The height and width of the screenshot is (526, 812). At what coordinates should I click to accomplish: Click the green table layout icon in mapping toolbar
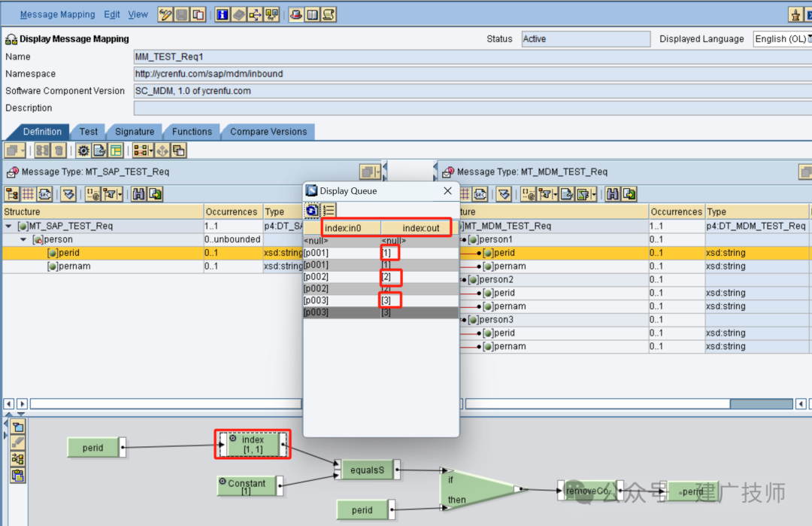116,151
